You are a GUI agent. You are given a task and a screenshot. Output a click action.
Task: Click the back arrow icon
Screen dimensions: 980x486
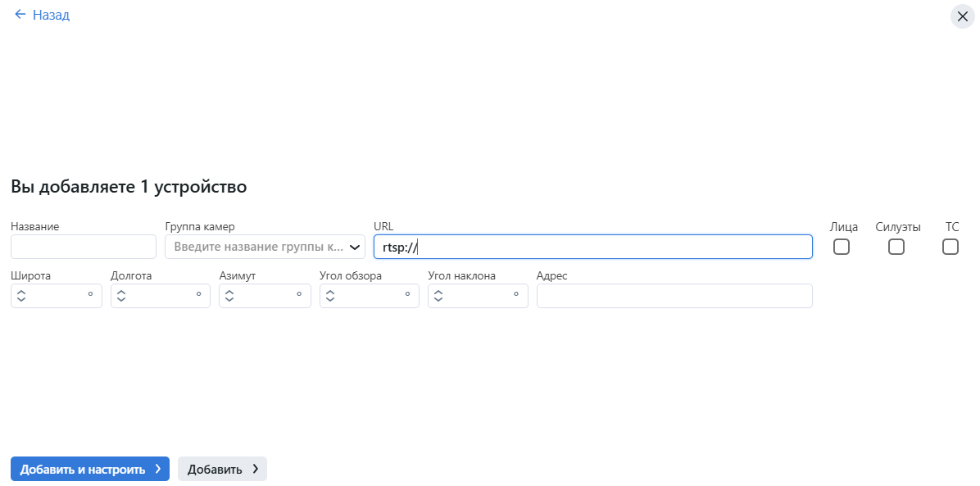coord(20,14)
